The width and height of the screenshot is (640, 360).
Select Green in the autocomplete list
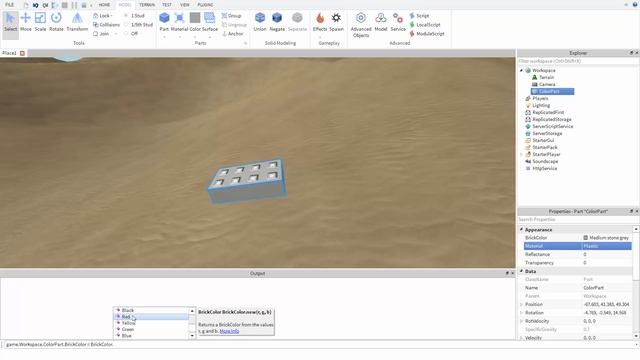[x=151, y=329]
